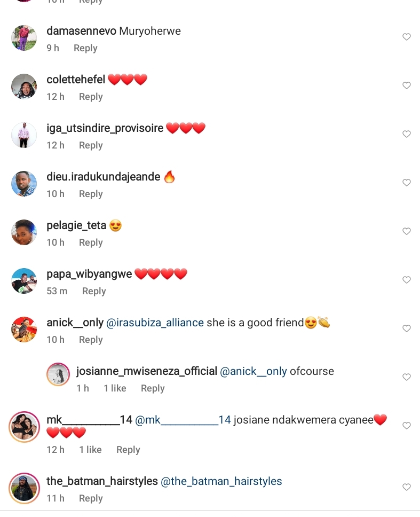Open the @anick__only mention in reply
This screenshot has width=420, height=517.
click(253, 371)
